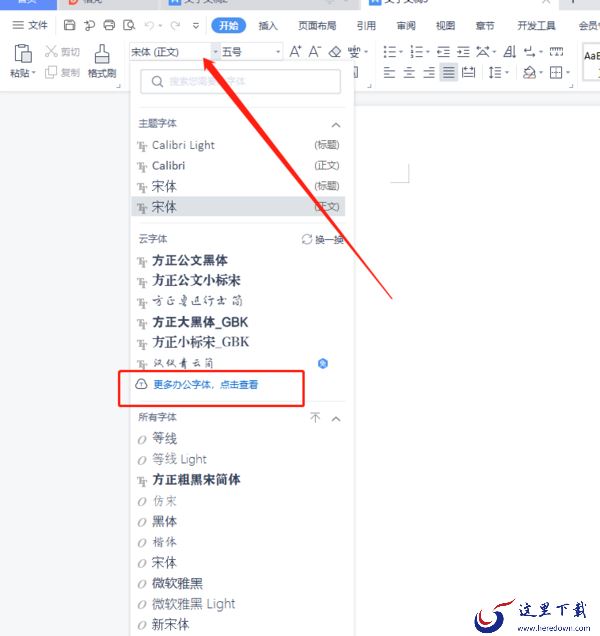Open 更多办公字体,点击查看 link
The height and width of the screenshot is (636, 600).
click(205, 384)
